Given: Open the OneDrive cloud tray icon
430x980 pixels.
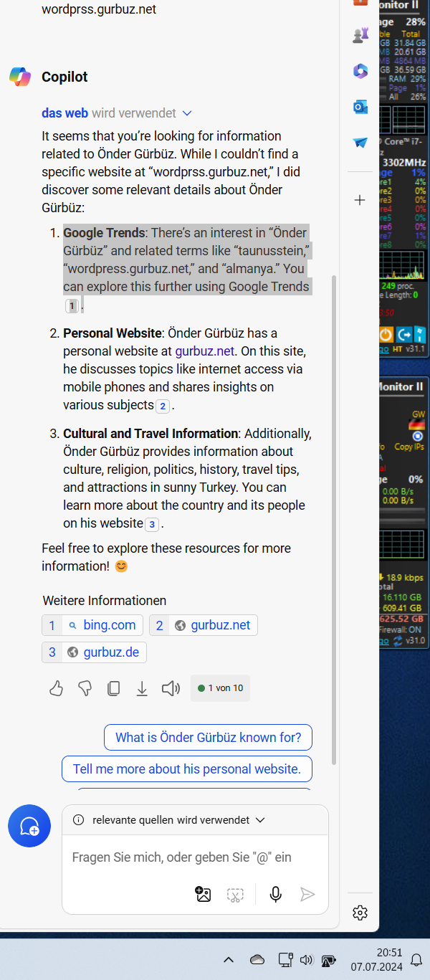Looking at the screenshot, I should [257, 959].
